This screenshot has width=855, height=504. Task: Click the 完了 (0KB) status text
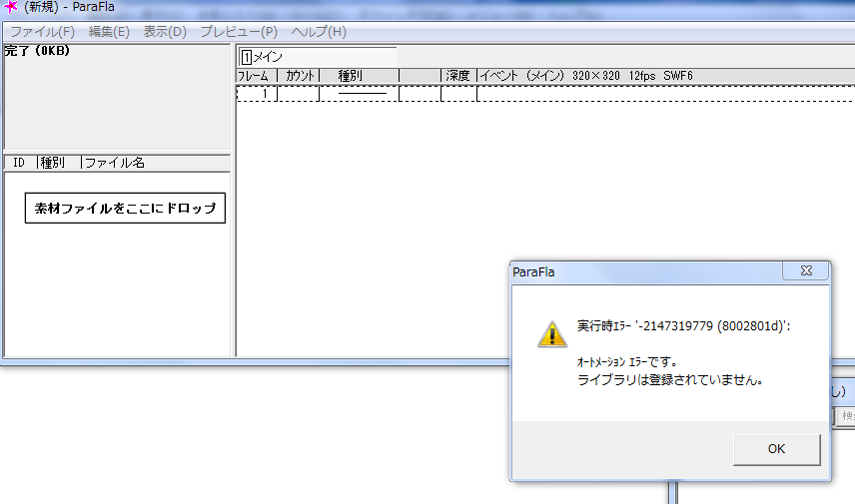37,51
